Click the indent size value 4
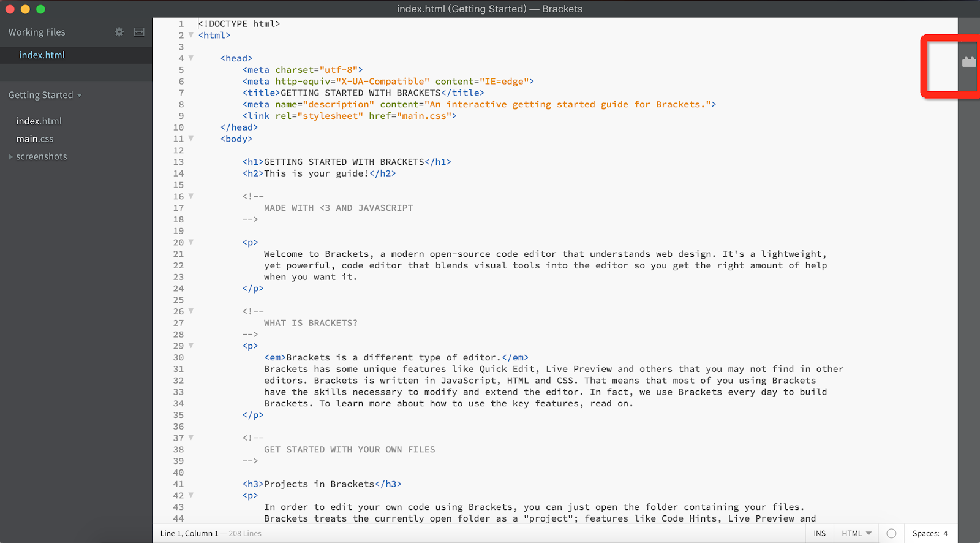Image resolution: width=980 pixels, height=543 pixels. click(946, 533)
